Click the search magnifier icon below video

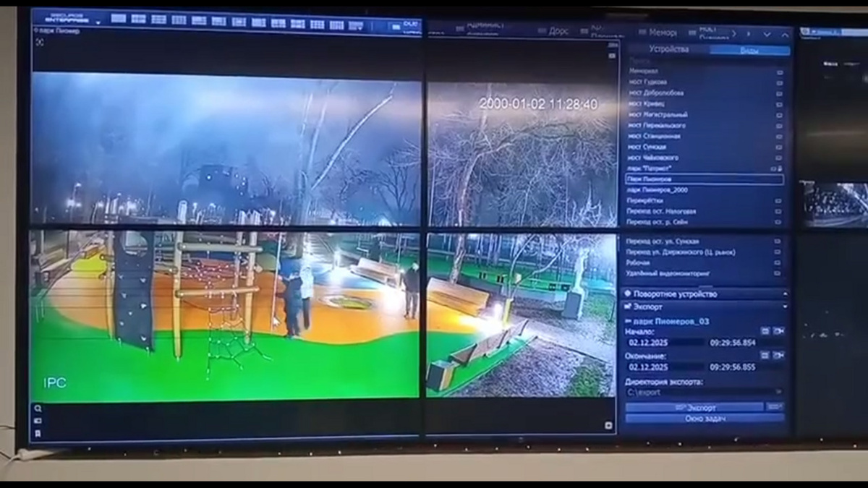tap(38, 408)
